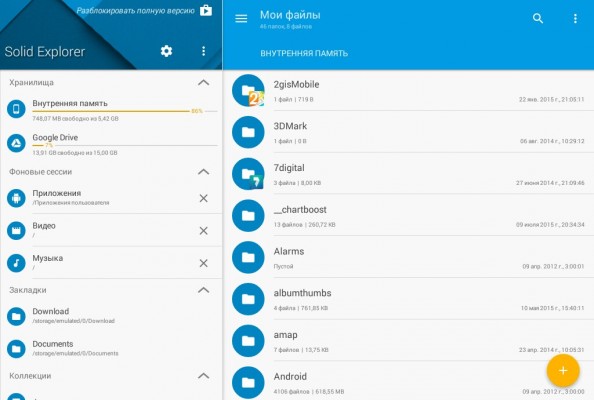Open Solid Explorer settings gear
594x400 pixels.
click(x=166, y=51)
